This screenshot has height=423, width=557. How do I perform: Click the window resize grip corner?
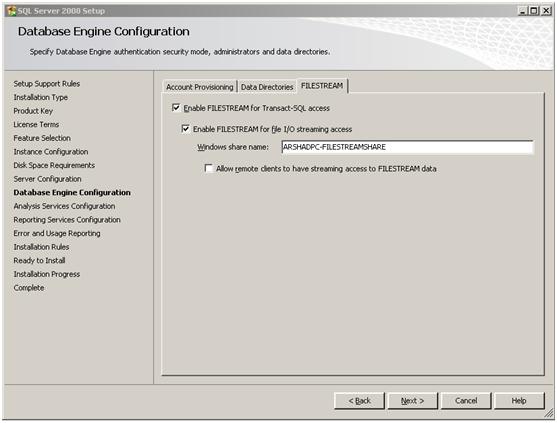(549, 413)
